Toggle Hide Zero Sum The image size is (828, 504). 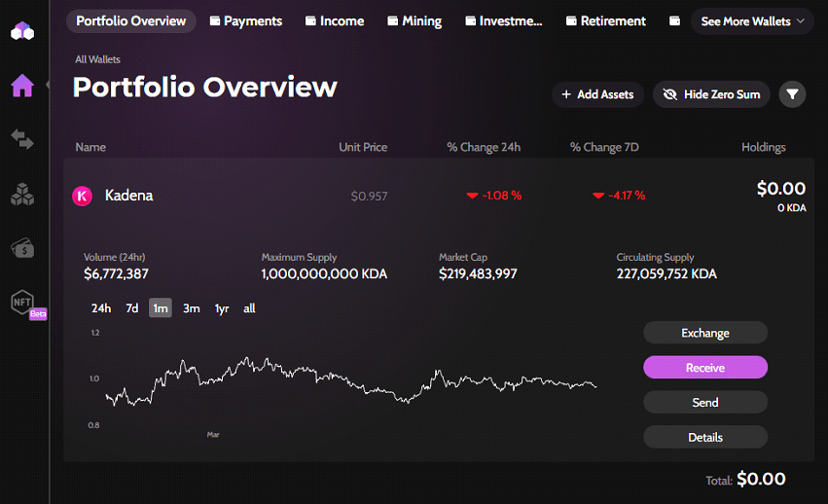[x=711, y=94]
